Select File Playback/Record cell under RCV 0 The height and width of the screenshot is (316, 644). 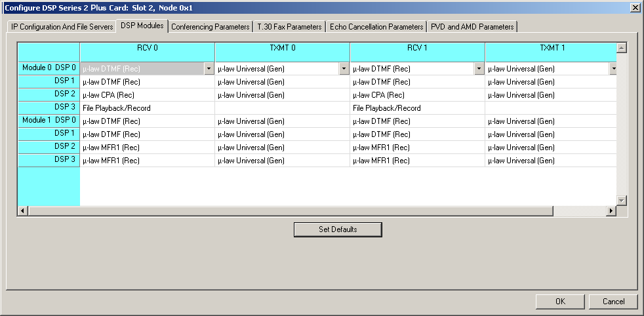(x=147, y=108)
